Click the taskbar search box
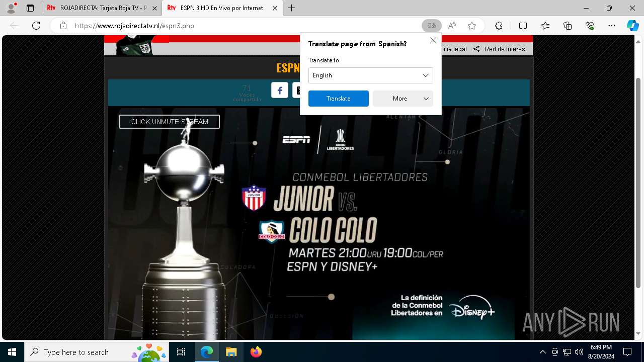 coord(97,352)
